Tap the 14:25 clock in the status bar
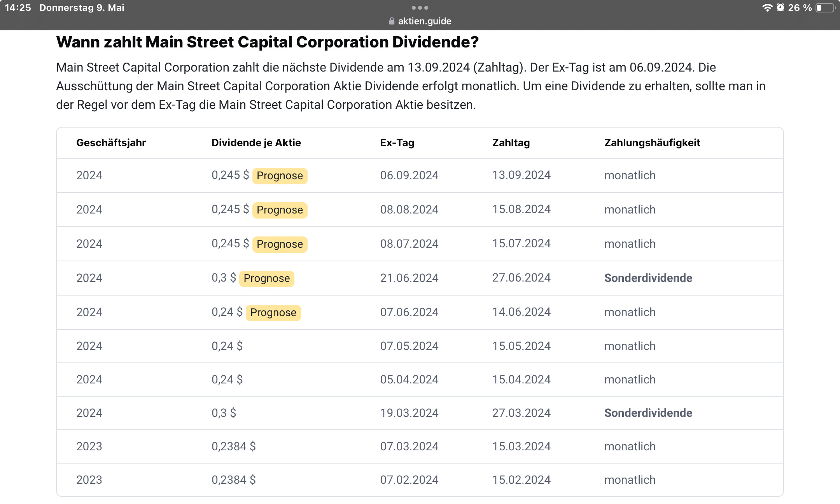Viewport: 840px width, 504px height. coord(18,8)
